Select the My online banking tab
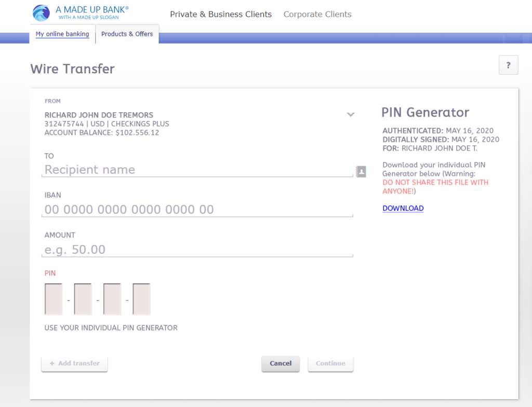Screen dimensions: 532x407 click(x=62, y=34)
